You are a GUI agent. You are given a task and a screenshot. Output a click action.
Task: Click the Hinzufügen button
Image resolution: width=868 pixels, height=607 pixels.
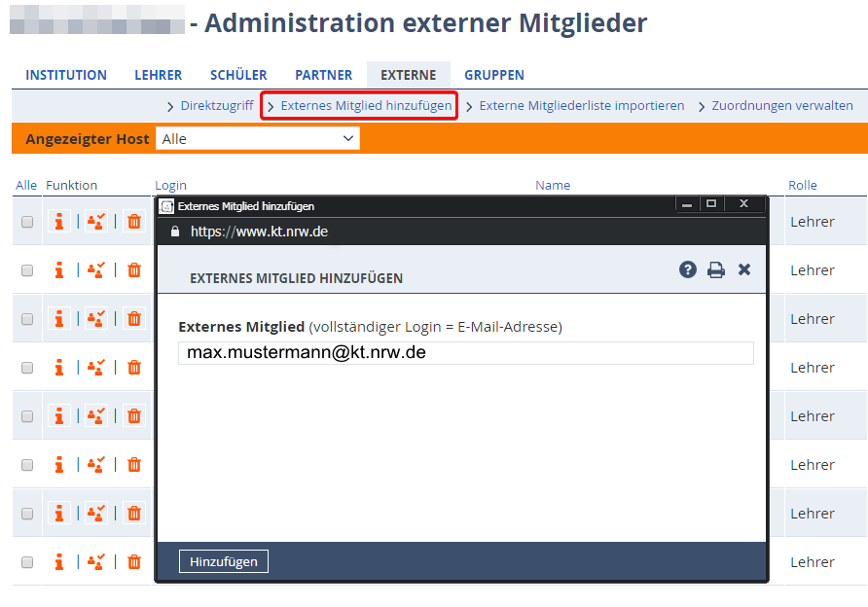point(223,561)
